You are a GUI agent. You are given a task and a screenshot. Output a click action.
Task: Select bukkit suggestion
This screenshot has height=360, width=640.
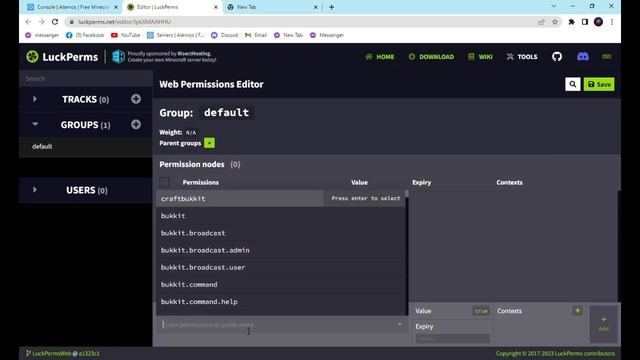click(x=280, y=216)
